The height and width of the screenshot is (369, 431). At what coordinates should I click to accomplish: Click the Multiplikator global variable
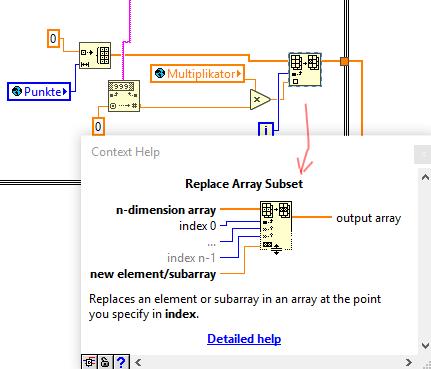[198, 73]
